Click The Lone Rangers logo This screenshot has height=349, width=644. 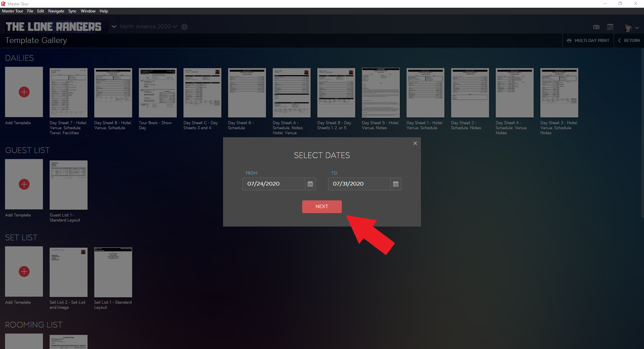[x=54, y=27]
